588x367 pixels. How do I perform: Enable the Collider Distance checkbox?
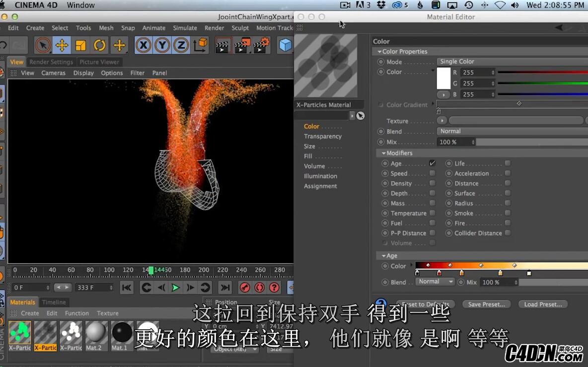[508, 233]
